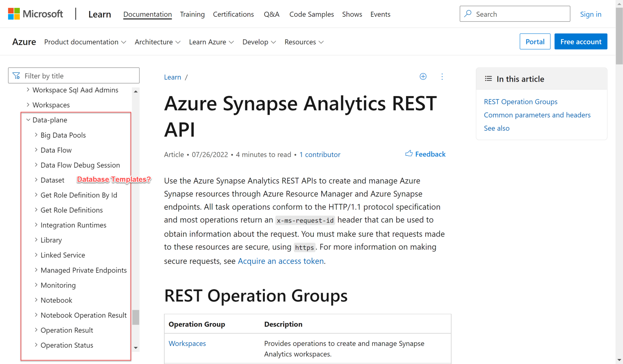The height and width of the screenshot is (364, 623).
Task: Open the more actions three-dot menu
Action: (x=442, y=77)
